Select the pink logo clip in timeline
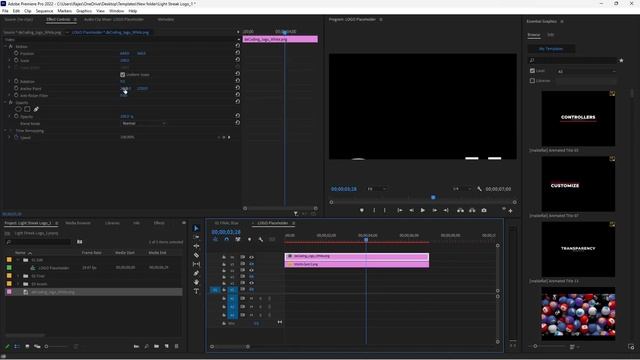The width and height of the screenshot is (640, 360). [x=357, y=256]
